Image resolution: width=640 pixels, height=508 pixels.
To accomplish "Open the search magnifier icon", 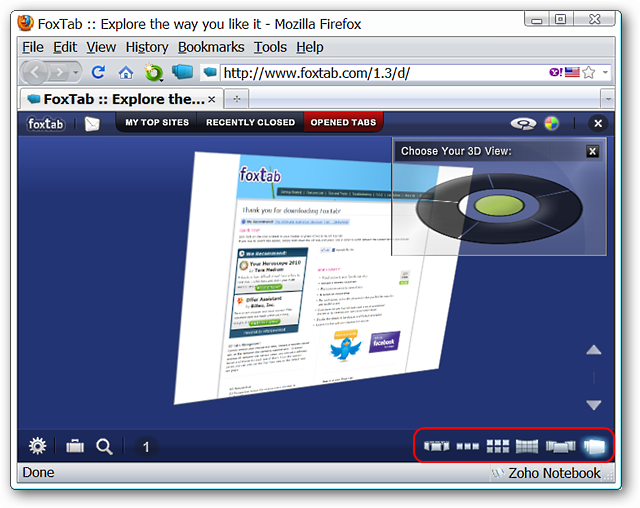I will coord(104,447).
